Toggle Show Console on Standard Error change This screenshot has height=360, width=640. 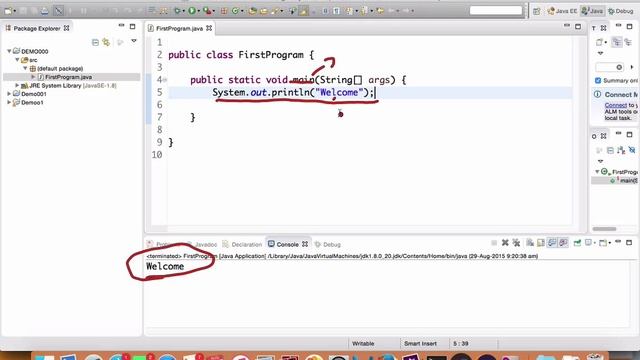(x=563, y=243)
